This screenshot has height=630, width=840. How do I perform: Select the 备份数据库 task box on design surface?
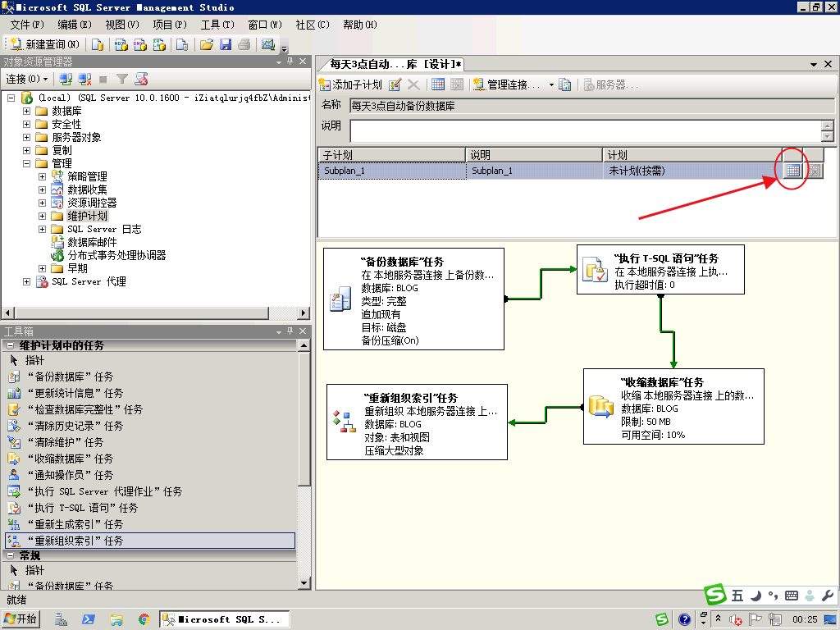tap(413, 299)
